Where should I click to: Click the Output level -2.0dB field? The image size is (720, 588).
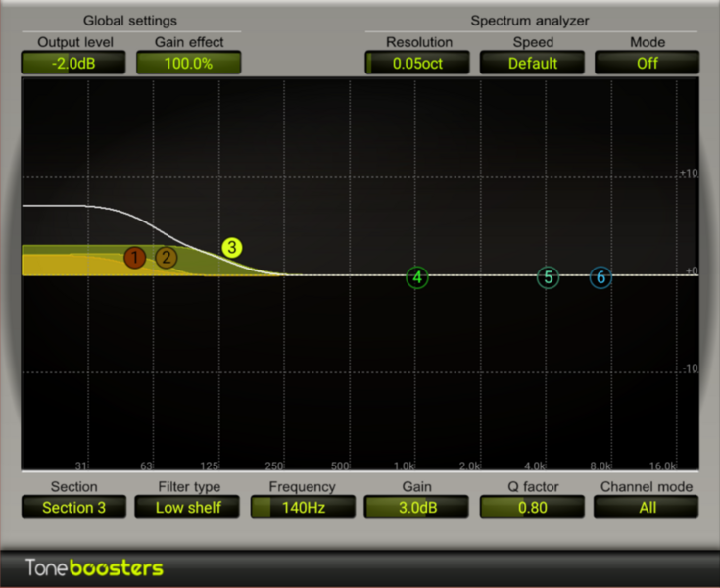click(74, 63)
